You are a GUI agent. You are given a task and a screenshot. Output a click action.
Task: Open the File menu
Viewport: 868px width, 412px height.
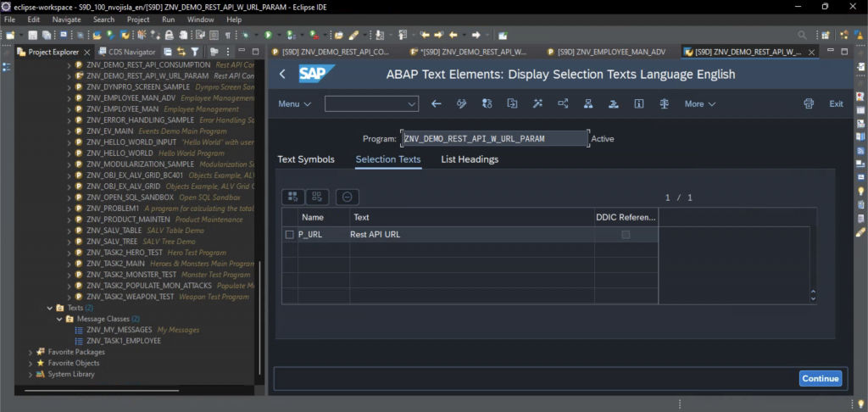(x=10, y=19)
